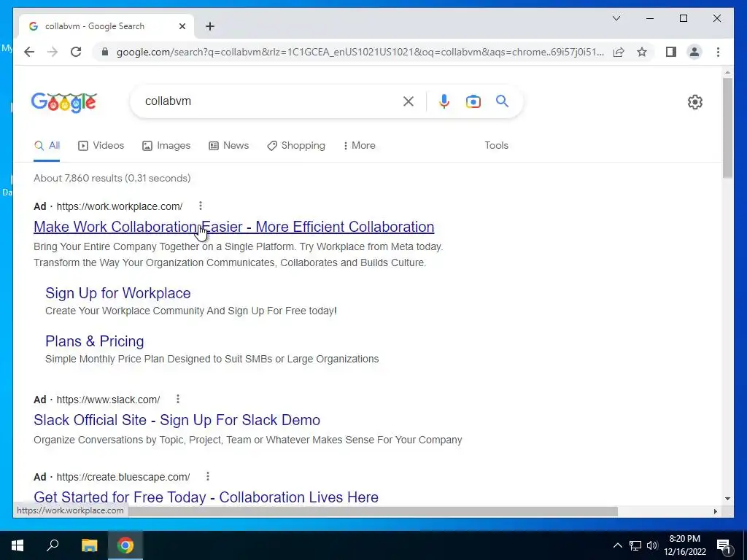Open Chrome profile avatar menu
747x560 pixels.
pos(694,52)
